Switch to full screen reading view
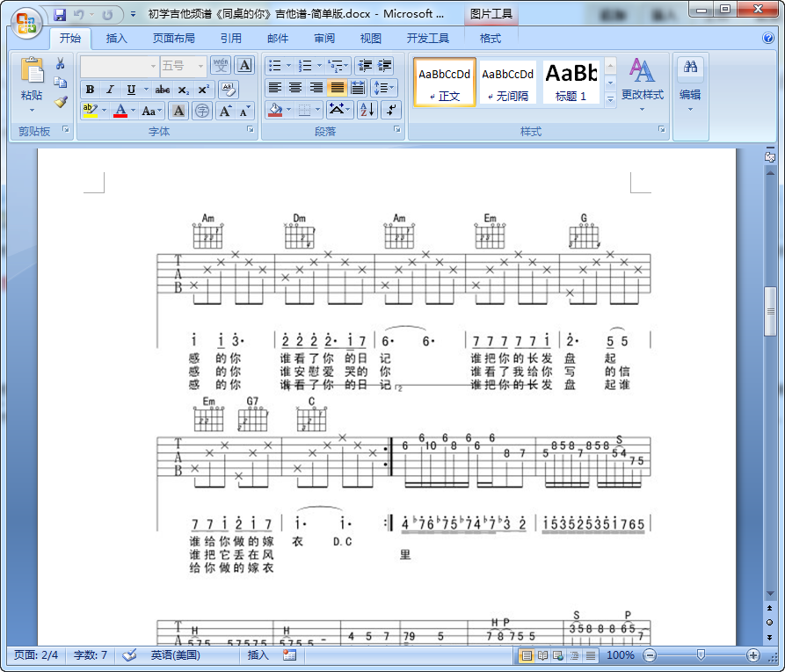 point(542,655)
